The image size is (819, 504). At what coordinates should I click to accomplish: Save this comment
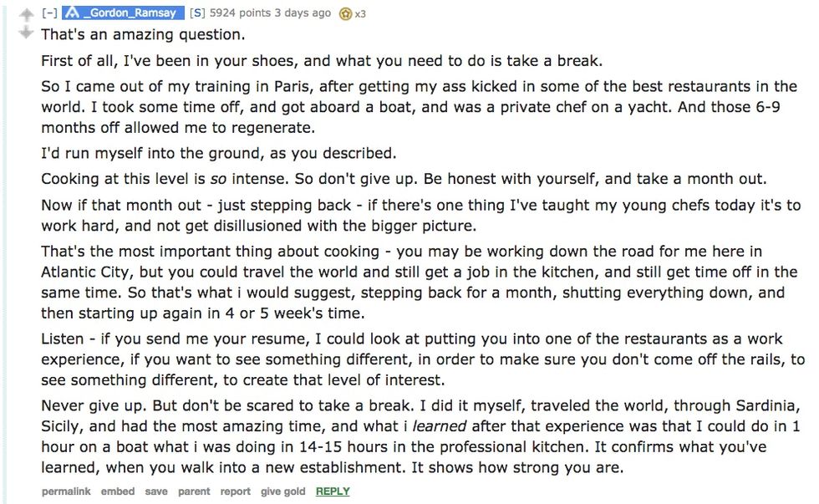coord(156,491)
